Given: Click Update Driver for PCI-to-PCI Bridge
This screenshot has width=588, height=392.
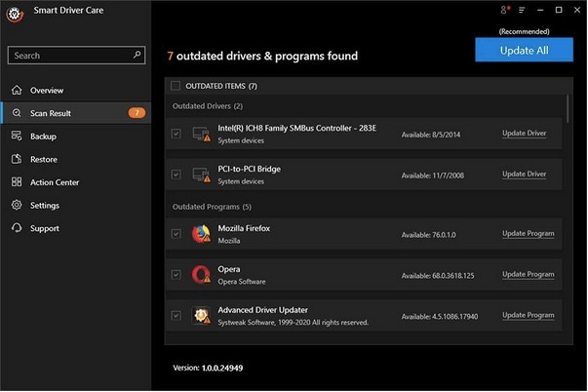Looking at the screenshot, I should point(524,174).
